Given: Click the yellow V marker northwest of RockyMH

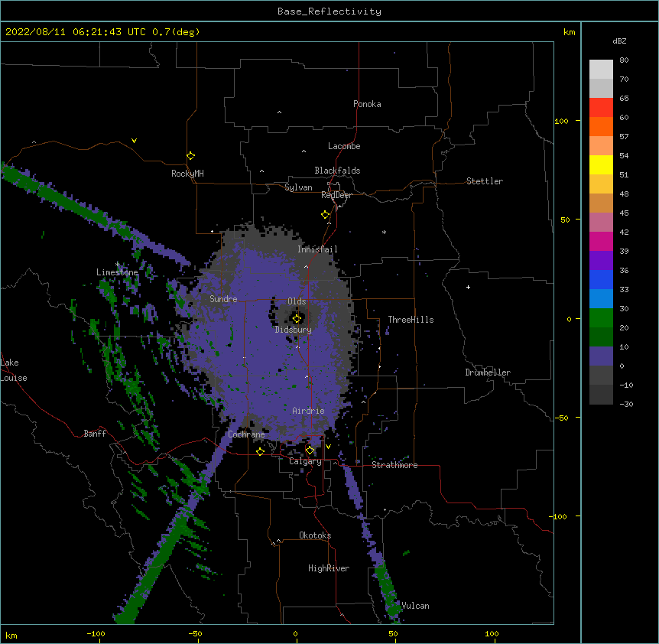Looking at the screenshot, I should [134, 141].
